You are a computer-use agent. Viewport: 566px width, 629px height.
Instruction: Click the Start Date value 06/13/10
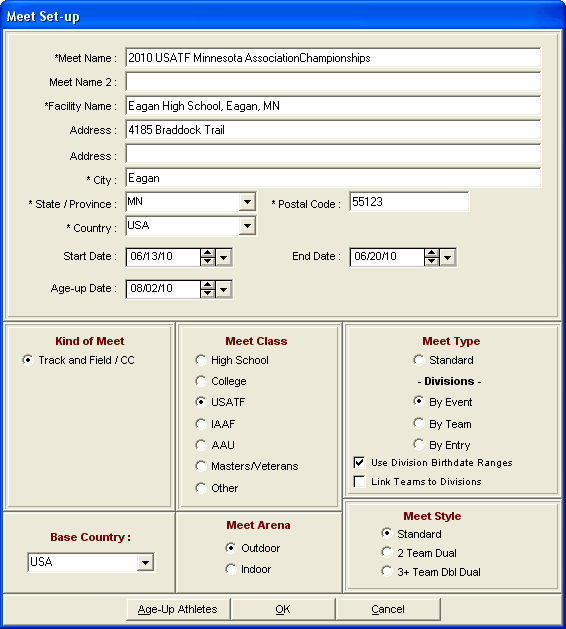pyautogui.click(x=152, y=256)
